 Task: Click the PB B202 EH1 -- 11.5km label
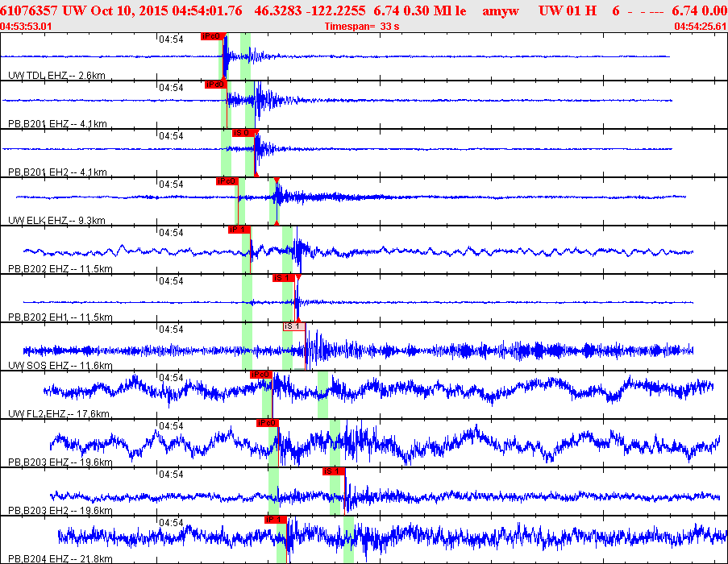[x=60, y=317]
